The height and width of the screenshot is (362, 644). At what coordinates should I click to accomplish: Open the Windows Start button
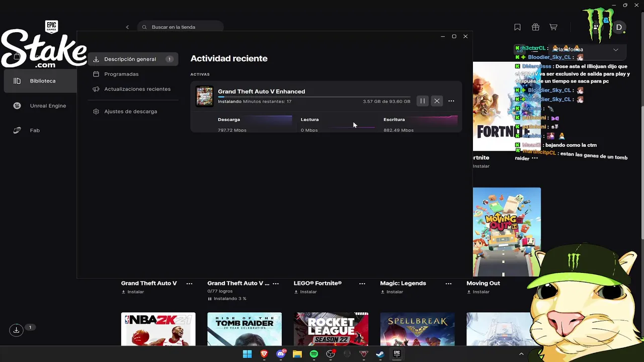click(x=247, y=354)
